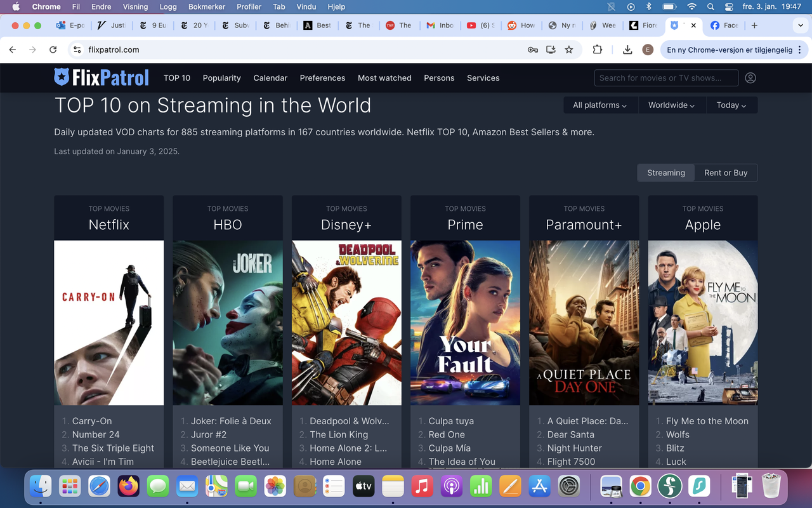Click the Fly Me to the Moon poster
Viewport: 812px width, 508px height.
(x=703, y=323)
